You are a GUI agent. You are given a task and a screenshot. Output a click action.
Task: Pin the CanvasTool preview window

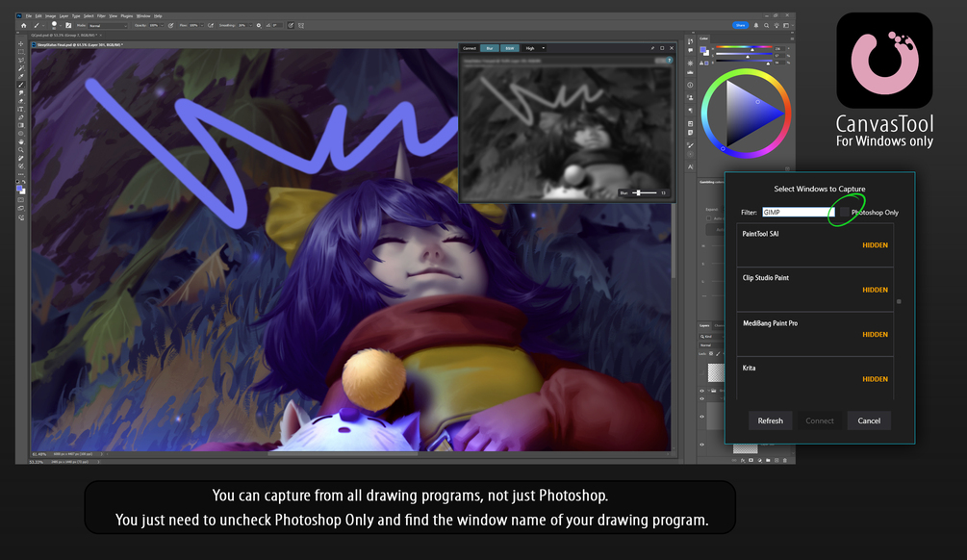coord(652,48)
